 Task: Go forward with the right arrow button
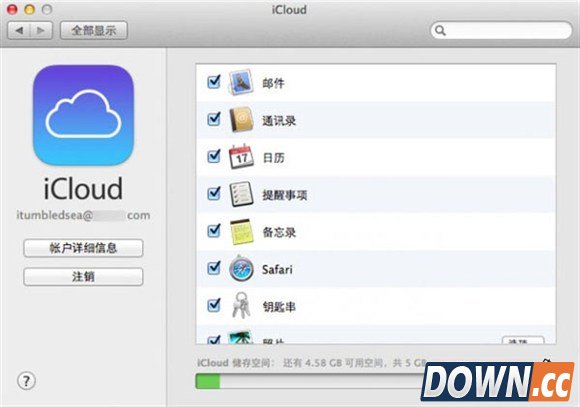pyautogui.click(x=41, y=30)
